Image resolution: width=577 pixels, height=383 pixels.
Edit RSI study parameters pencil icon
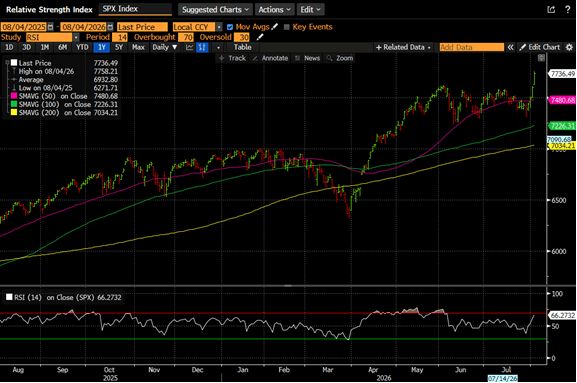[260, 37]
